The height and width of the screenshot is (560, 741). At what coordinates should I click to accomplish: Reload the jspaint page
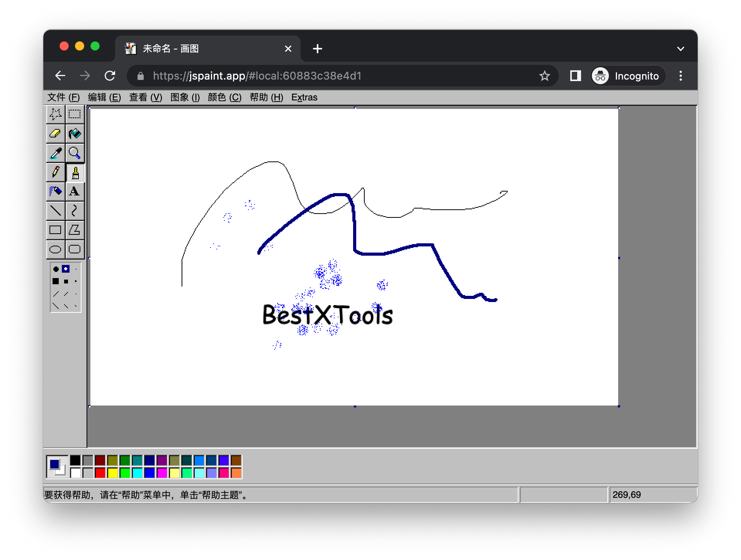[110, 76]
